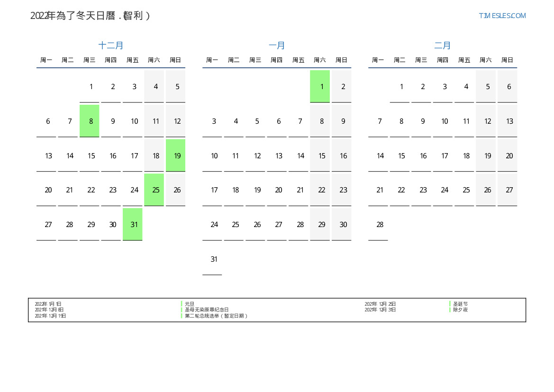Screen dimensions: 554x392
Task: Select legend date 2021年 12月 19日
Action: 50,316
